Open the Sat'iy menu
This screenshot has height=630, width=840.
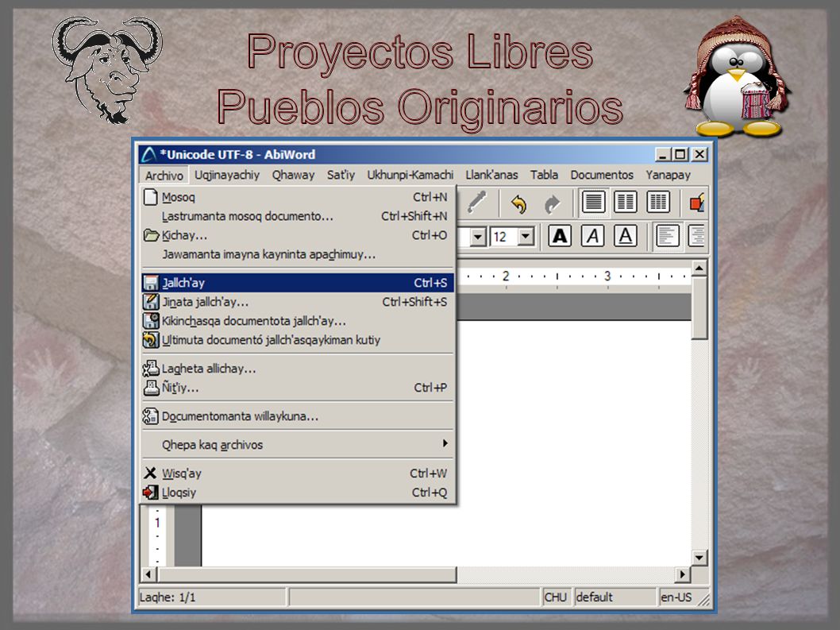pos(341,175)
